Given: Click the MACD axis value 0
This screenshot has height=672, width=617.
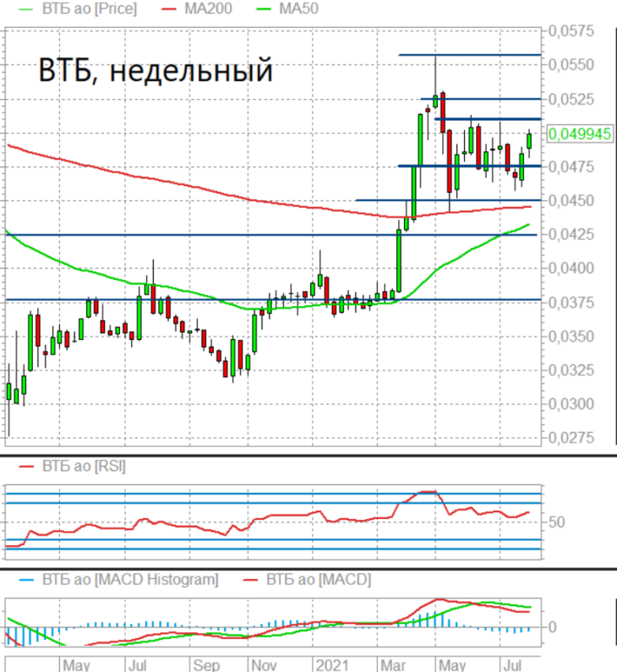Looking at the screenshot, I should pos(552,627).
